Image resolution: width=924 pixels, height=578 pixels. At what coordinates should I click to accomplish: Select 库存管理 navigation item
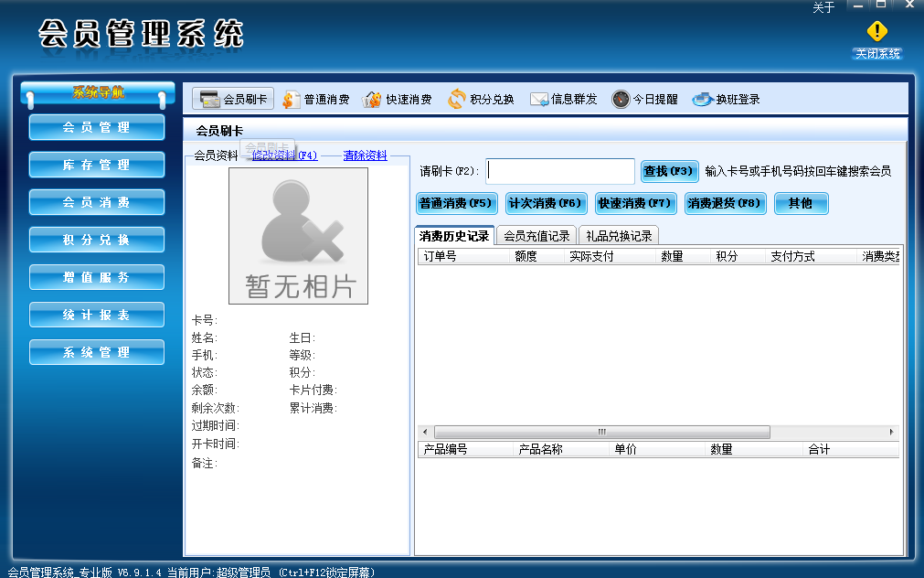tap(96, 166)
